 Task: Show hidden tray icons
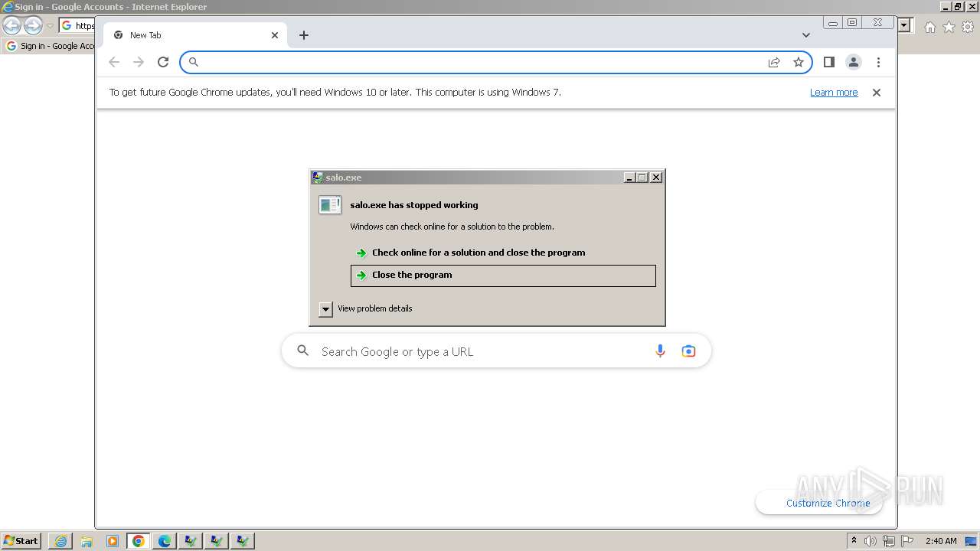(x=854, y=541)
